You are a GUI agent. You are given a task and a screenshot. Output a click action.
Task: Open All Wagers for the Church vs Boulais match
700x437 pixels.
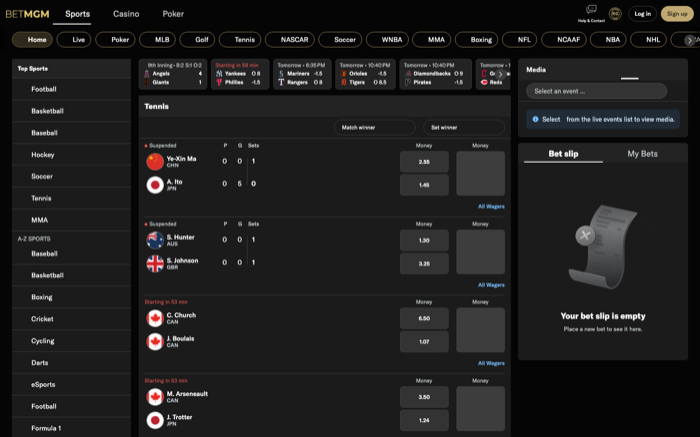(491, 363)
